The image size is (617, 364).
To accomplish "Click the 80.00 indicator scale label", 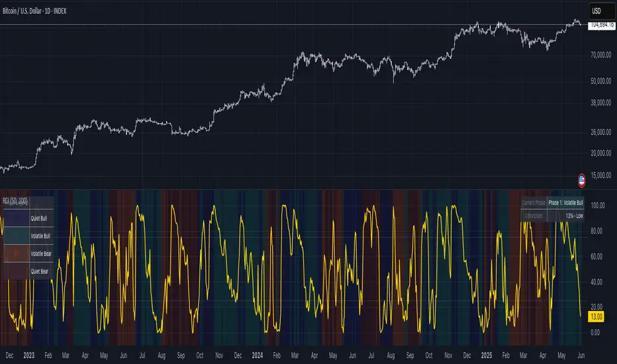I will pos(596,231).
